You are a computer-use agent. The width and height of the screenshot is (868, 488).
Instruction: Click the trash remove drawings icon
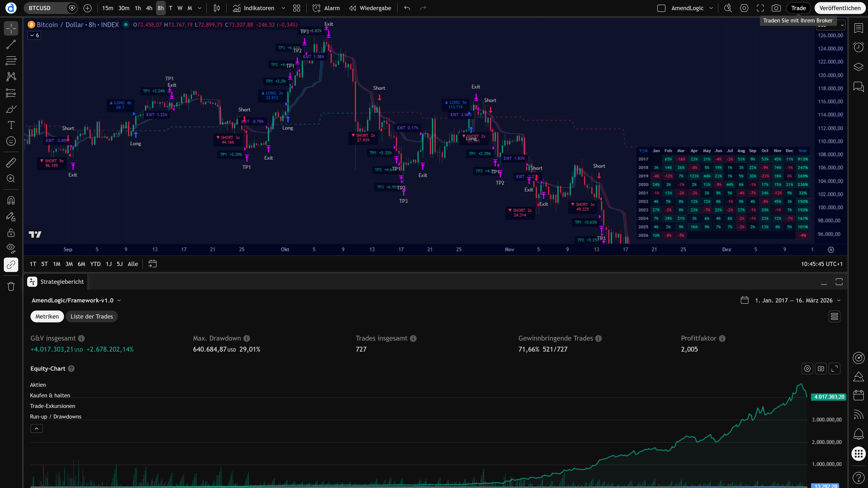(11, 286)
